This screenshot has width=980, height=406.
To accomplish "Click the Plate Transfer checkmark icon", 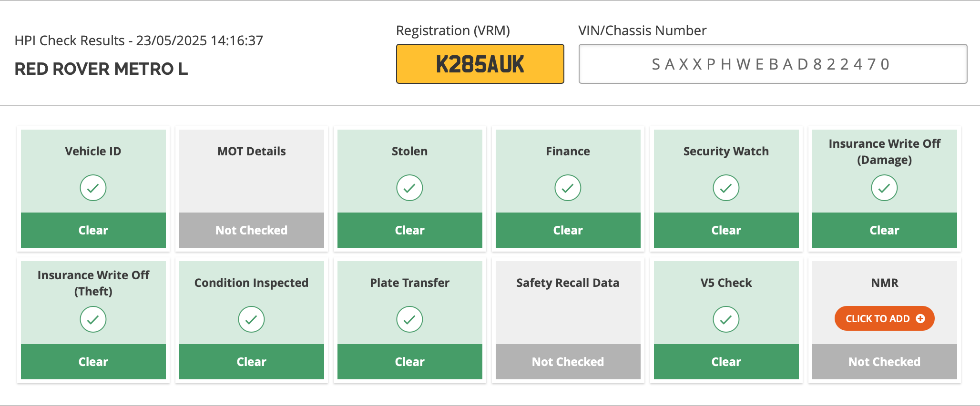I will (409, 319).
